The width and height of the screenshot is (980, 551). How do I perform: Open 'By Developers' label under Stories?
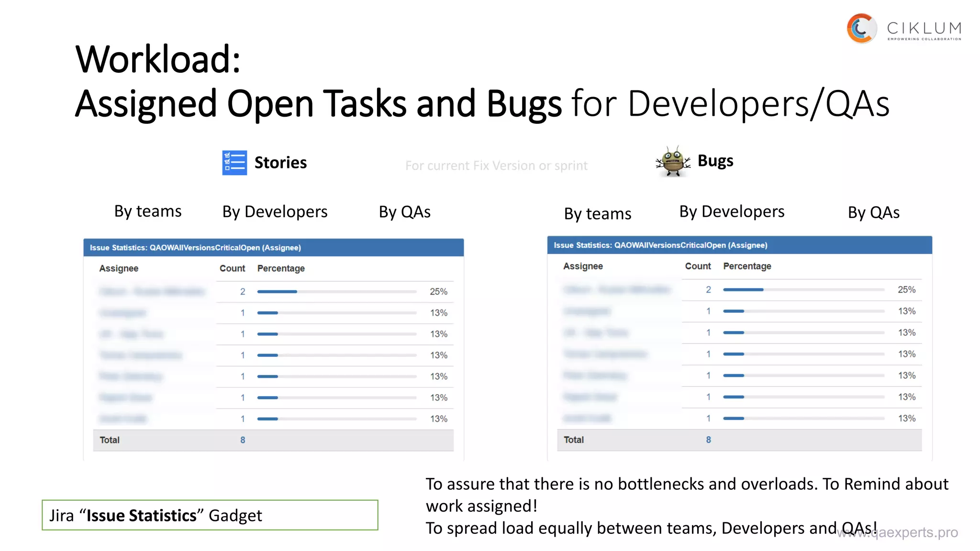275,211
